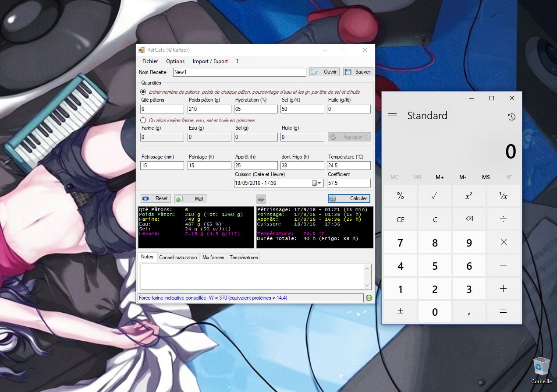Click the Mail button
Image resolution: width=557 pixels, height=392 pixels.
point(190,198)
